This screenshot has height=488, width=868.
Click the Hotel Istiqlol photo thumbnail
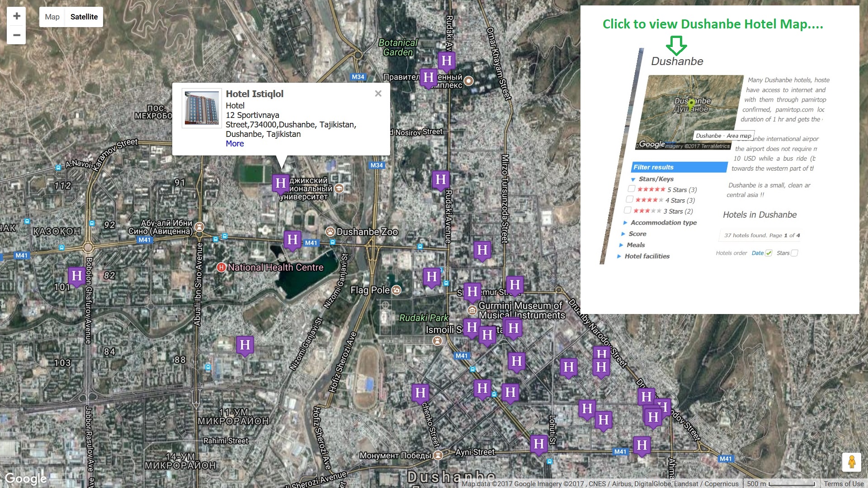coord(202,108)
